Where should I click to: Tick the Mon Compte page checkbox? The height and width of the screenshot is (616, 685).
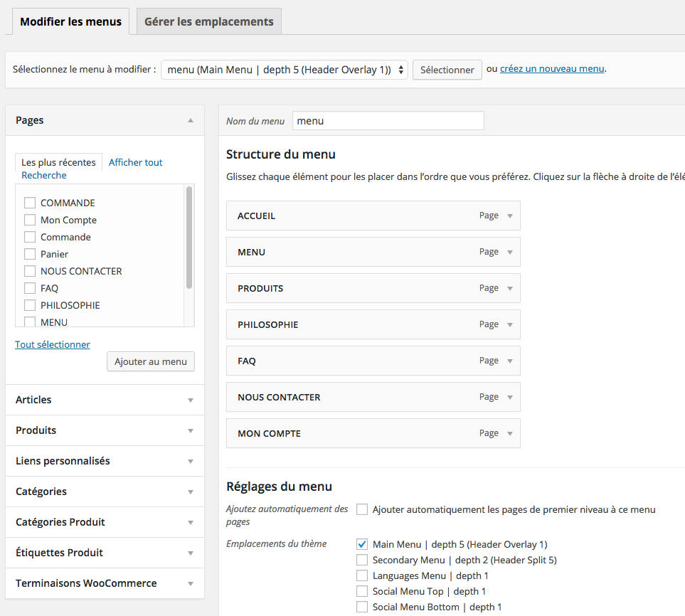tap(30, 220)
